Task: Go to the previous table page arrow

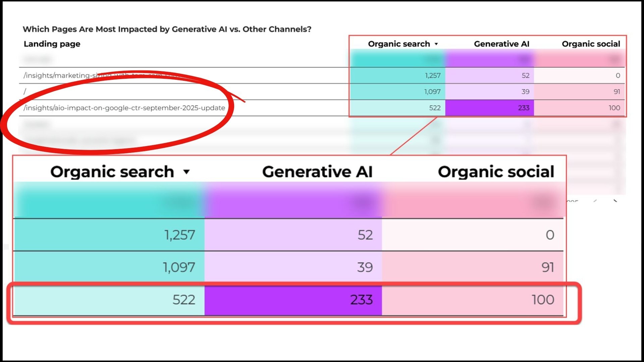Action: coord(595,201)
